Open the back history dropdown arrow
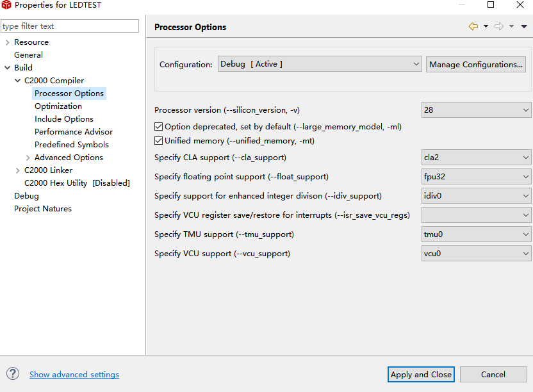 (x=486, y=26)
